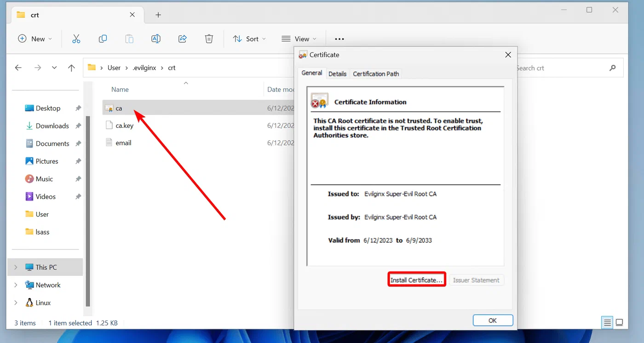
Task: Switch to details view layout icon
Action: point(608,322)
